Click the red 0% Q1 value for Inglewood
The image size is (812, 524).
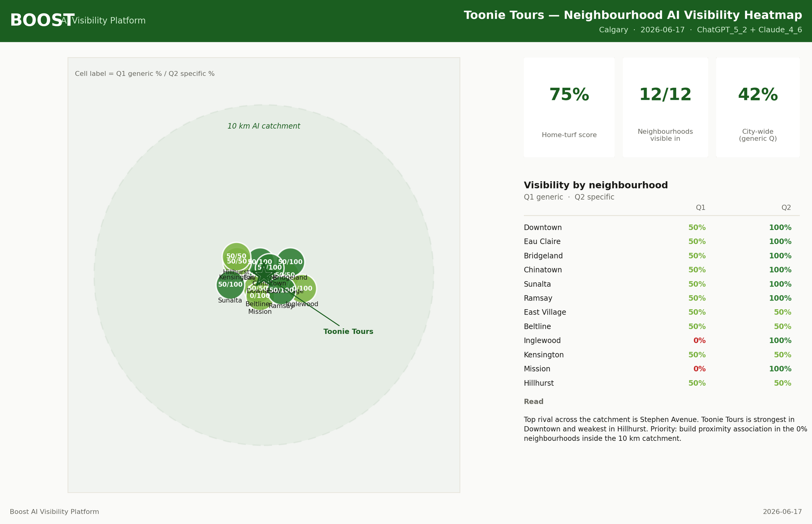[x=699, y=340]
